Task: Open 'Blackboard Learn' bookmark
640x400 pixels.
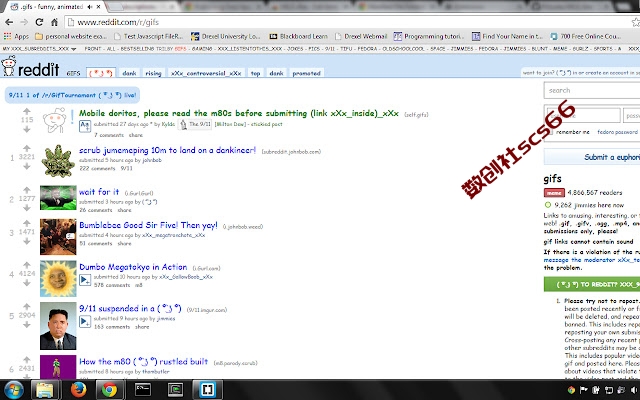Action: [299, 36]
